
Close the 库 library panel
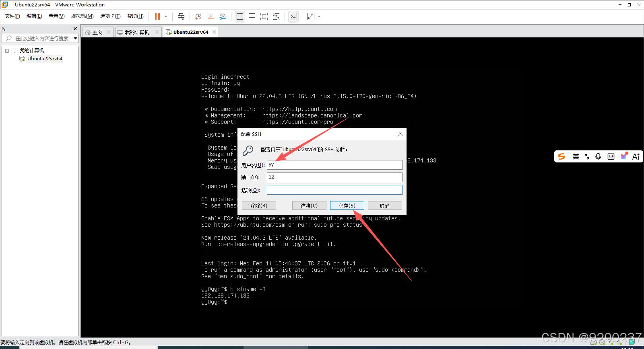tap(75, 29)
